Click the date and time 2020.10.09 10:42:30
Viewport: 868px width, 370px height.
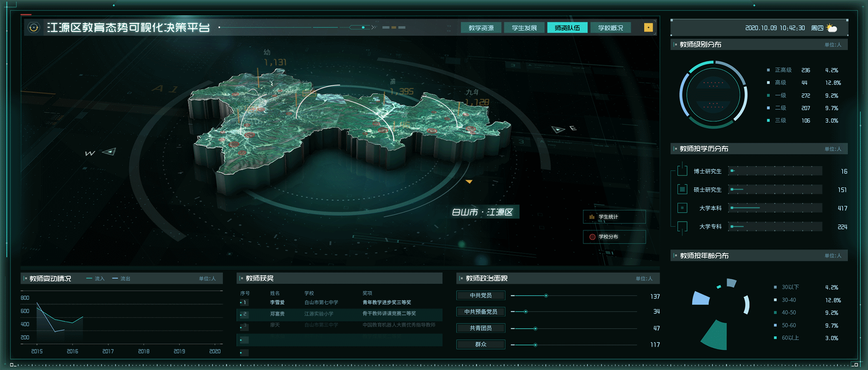click(775, 28)
